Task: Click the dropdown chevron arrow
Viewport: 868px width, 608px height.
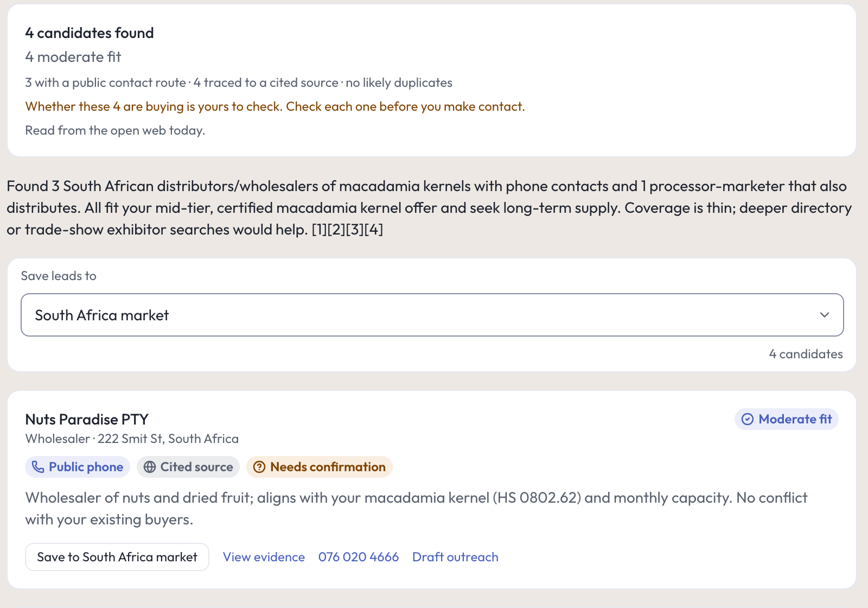Action: tap(824, 315)
